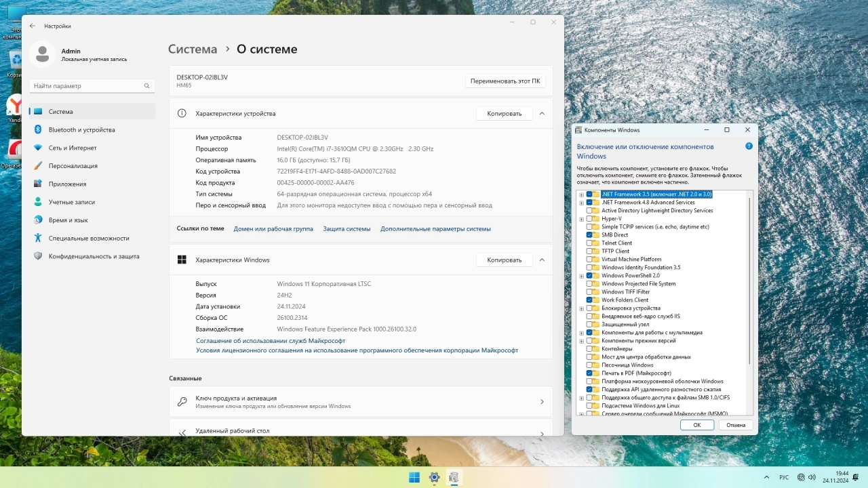This screenshot has width=868, height=488.
Task: Click the help icon in Компоненты Windows
Action: [x=749, y=146]
